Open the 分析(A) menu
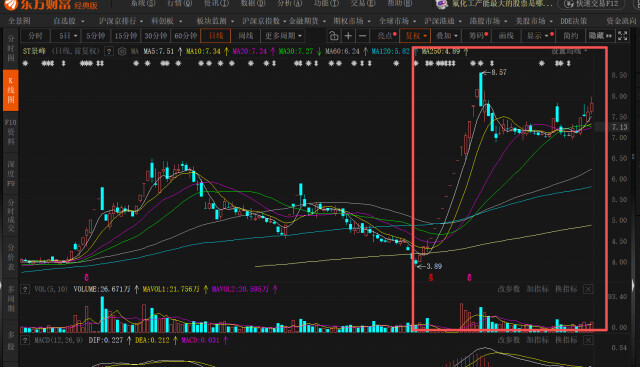Screen dimensions: 640x367 pyautogui.click(x=289, y=4)
